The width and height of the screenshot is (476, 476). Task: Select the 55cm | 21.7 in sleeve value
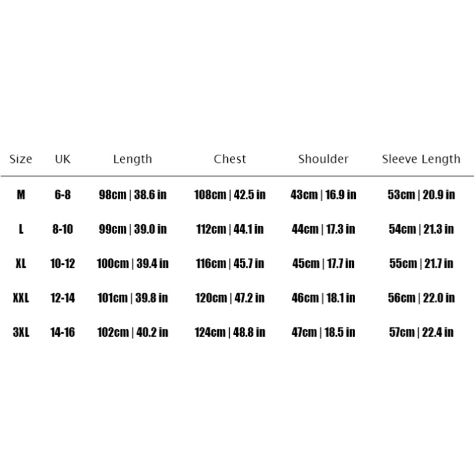click(421, 264)
